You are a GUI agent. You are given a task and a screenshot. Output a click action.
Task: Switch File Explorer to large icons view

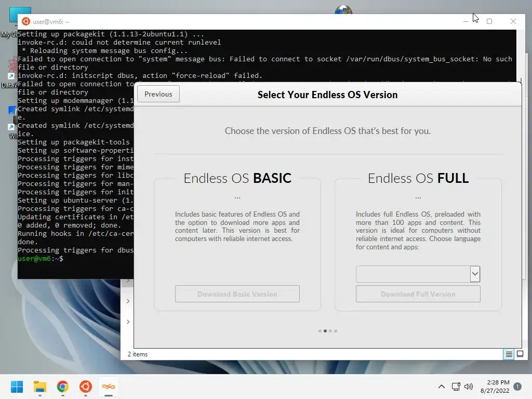520,354
